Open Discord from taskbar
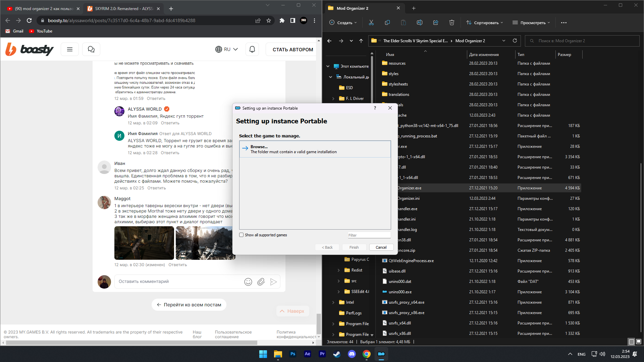Image resolution: width=644 pixels, height=362 pixels. click(x=352, y=354)
